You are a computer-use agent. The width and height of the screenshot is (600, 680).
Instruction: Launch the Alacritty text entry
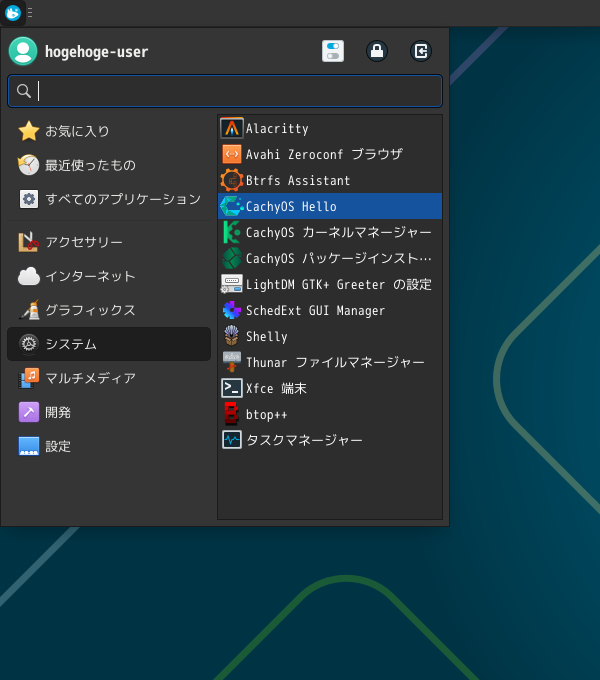point(277,129)
